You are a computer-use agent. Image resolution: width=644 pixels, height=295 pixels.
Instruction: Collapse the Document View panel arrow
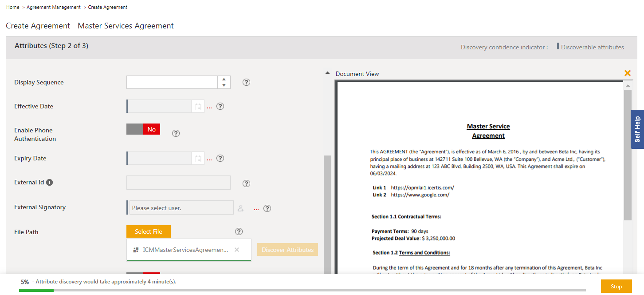(327, 73)
